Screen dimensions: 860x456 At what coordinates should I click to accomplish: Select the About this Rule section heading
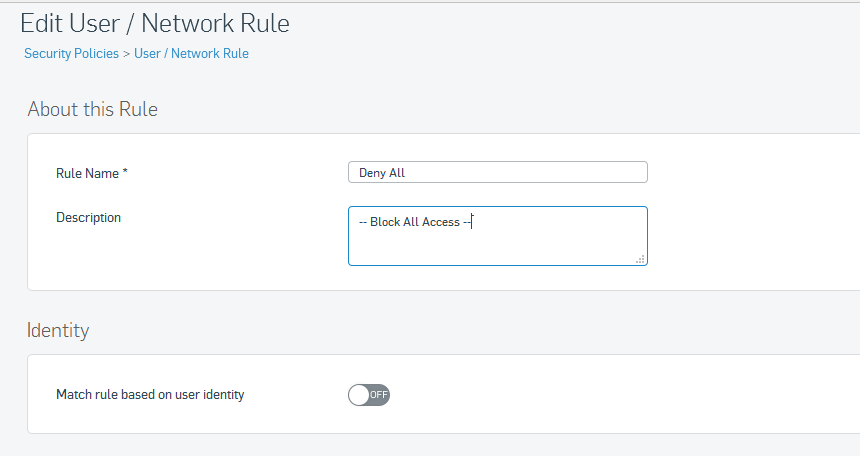(x=93, y=109)
